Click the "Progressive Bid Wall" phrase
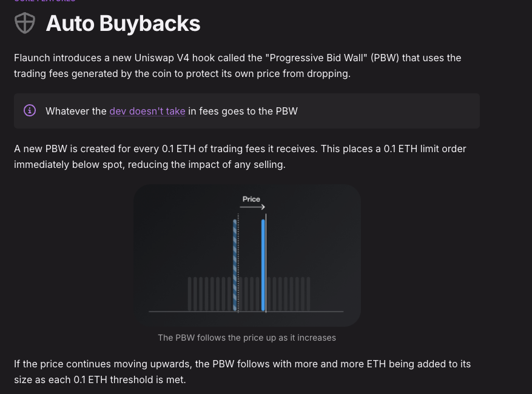 point(316,58)
